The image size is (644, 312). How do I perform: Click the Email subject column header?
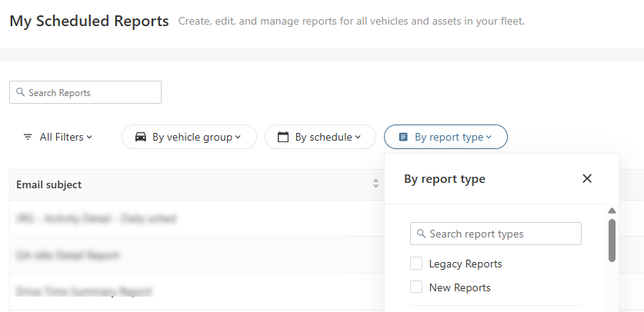coord(49,184)
